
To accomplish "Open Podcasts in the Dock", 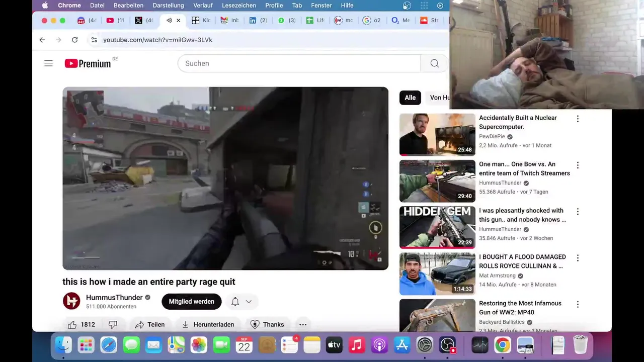I will coord(379,345).
